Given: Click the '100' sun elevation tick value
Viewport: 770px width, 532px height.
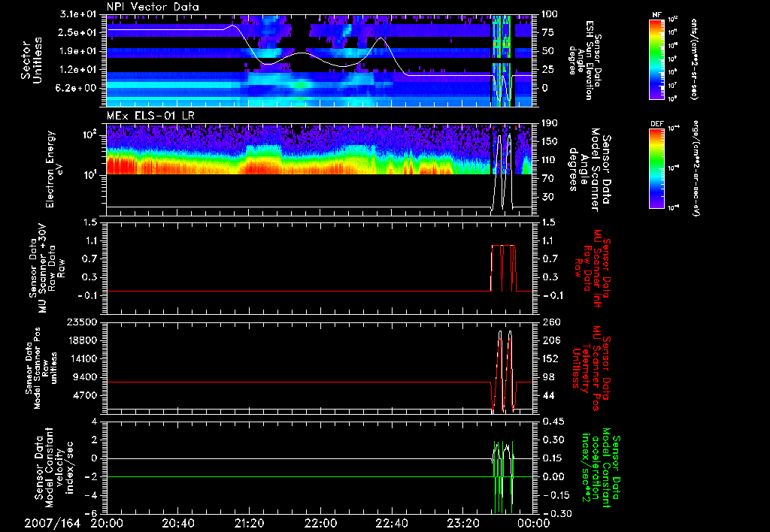Looking at the screenshot, I should pos(550,14).
